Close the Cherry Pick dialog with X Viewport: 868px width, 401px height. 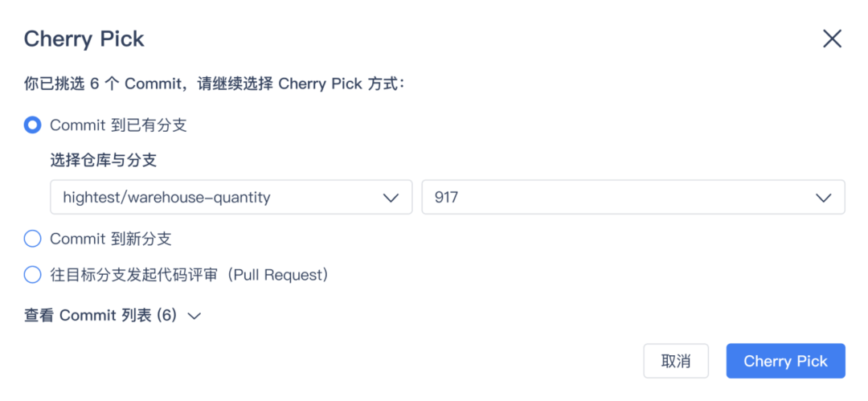pos(832,39)
